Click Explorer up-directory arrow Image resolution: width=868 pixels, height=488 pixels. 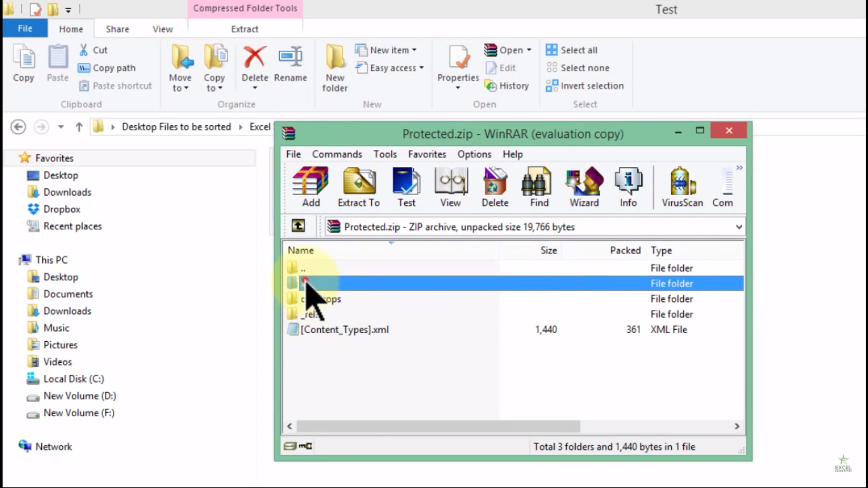pyautogui.click(x=79, y=126)
